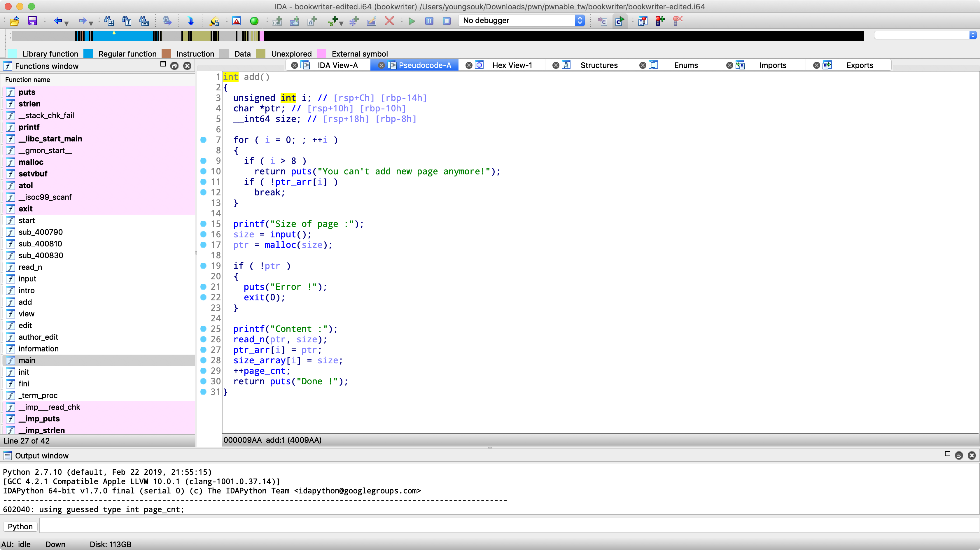Click the Pause process toolbar button
The height and width of the screenshot is (550, 980).
429,21
